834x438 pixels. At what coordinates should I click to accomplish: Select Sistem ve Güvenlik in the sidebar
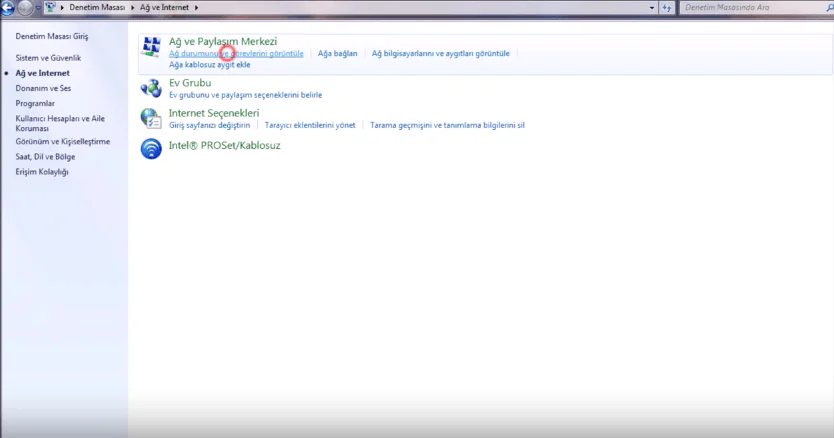pyautogui.click(x=48, y=58)
